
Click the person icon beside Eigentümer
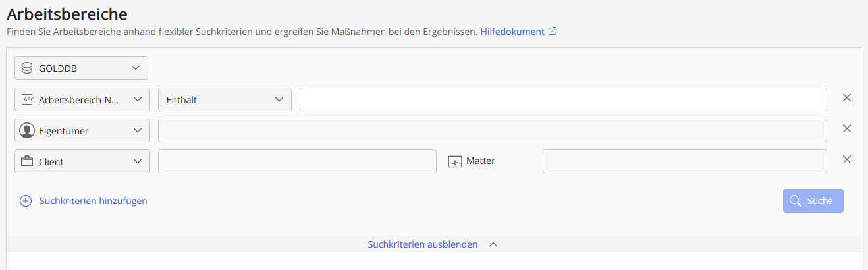27,130
